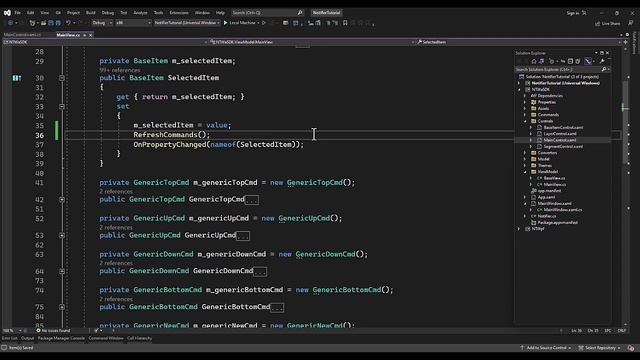Click Home icon in Solution Explorer toolbar
The height and width of the screenshot is (360, 640).
533,61
